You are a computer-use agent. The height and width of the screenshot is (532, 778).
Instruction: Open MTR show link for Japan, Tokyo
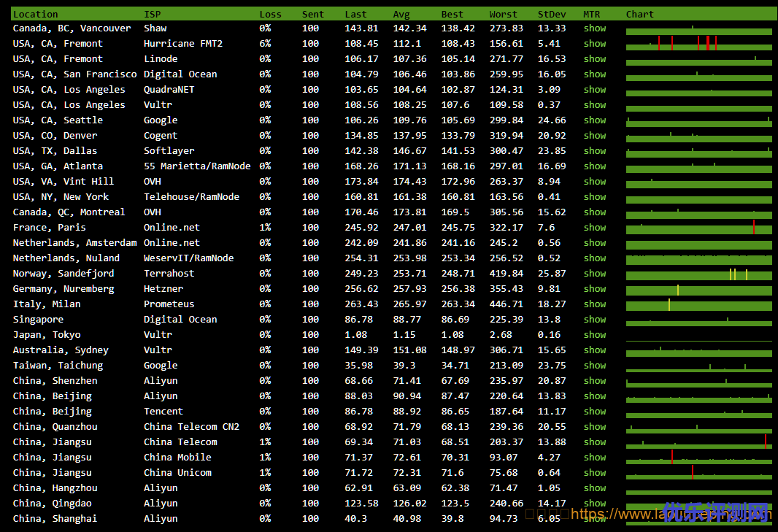[594, 335]
